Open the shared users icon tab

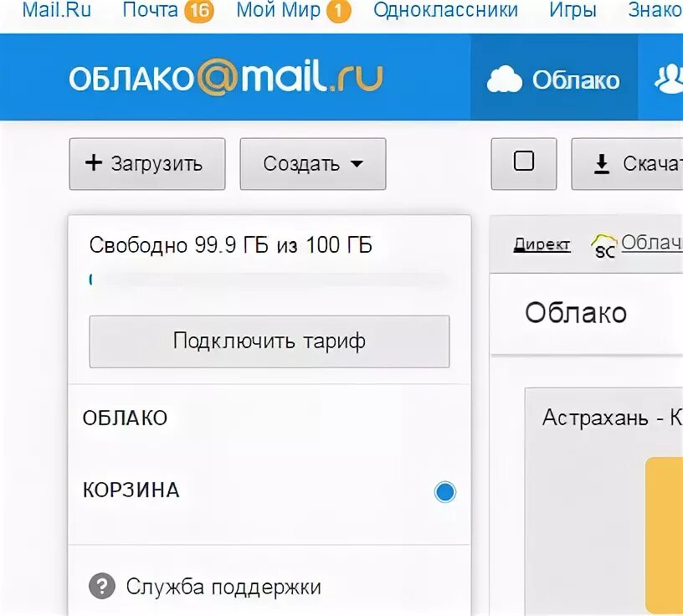click(669, 79)
